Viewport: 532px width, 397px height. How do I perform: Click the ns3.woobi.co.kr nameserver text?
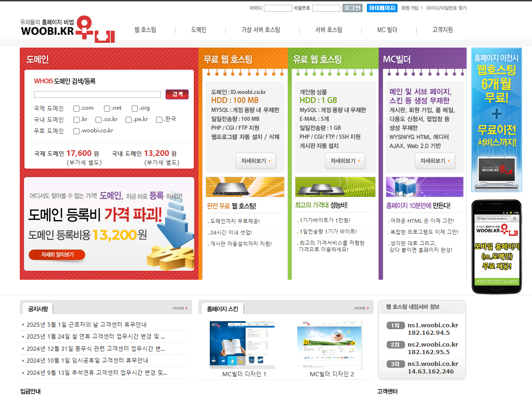pos(433,364)
